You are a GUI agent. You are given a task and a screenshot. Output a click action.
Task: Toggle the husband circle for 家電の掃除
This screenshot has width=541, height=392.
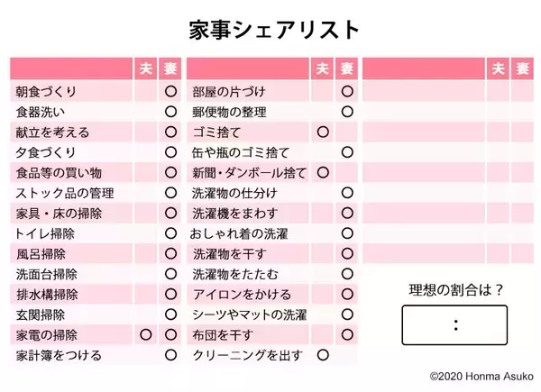[146, 335]
